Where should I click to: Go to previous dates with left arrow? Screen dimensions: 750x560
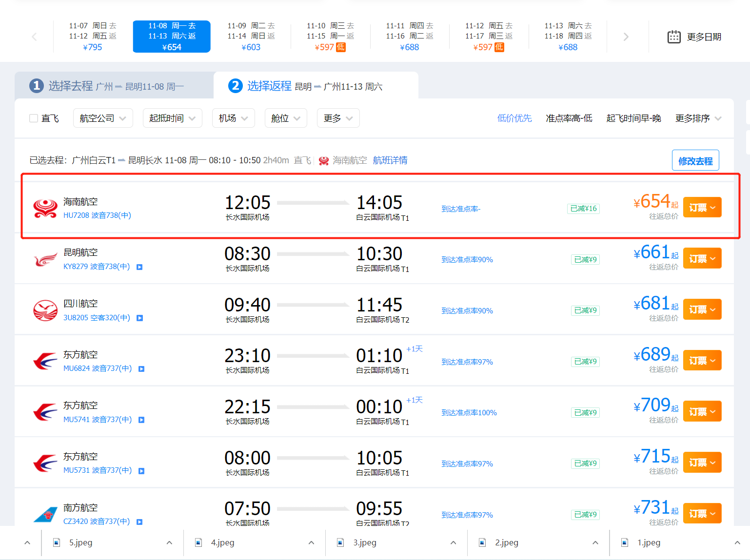point(34,37)
